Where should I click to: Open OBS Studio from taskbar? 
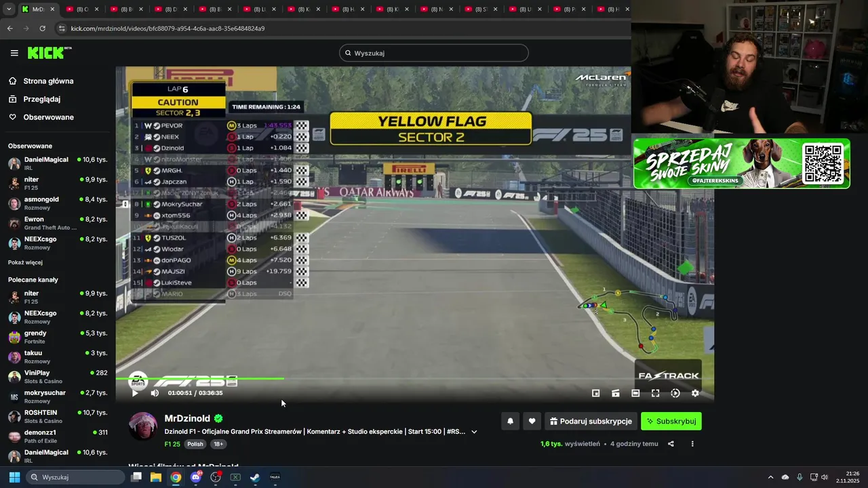tap(216, 477)
